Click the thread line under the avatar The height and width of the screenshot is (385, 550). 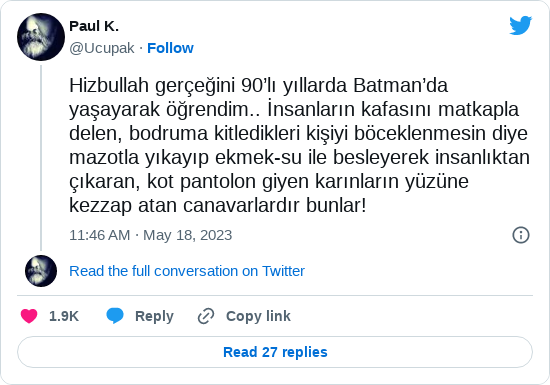[41, 158]
